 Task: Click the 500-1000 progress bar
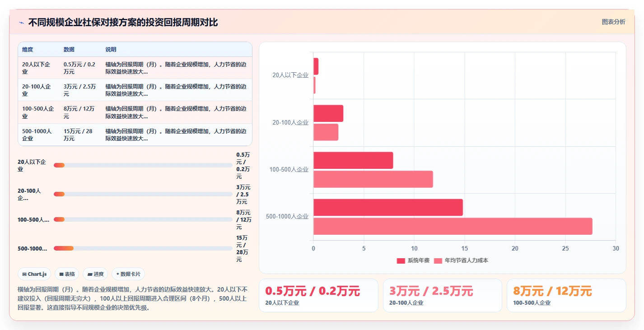click(x=143, y=248)
